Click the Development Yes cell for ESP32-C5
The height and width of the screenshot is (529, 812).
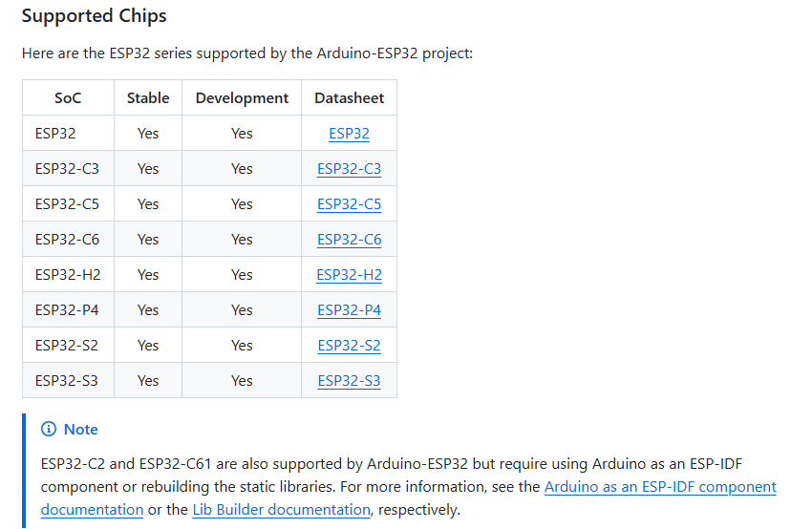[242, 204]
